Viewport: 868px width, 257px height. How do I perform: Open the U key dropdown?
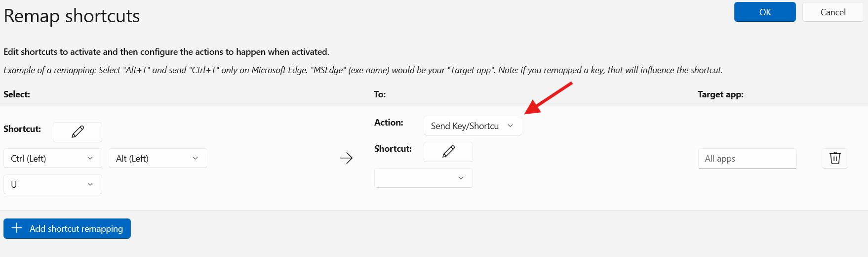pos(52,184)
